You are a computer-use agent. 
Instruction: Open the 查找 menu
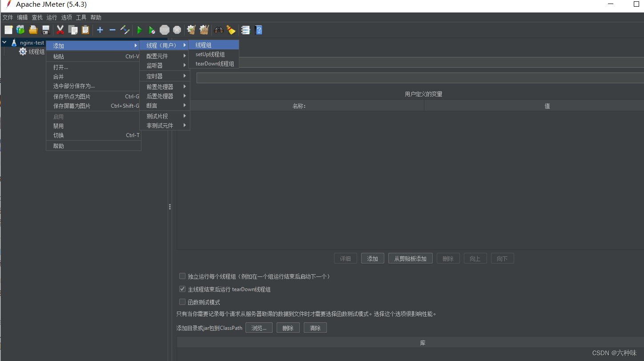pos(37,17)
